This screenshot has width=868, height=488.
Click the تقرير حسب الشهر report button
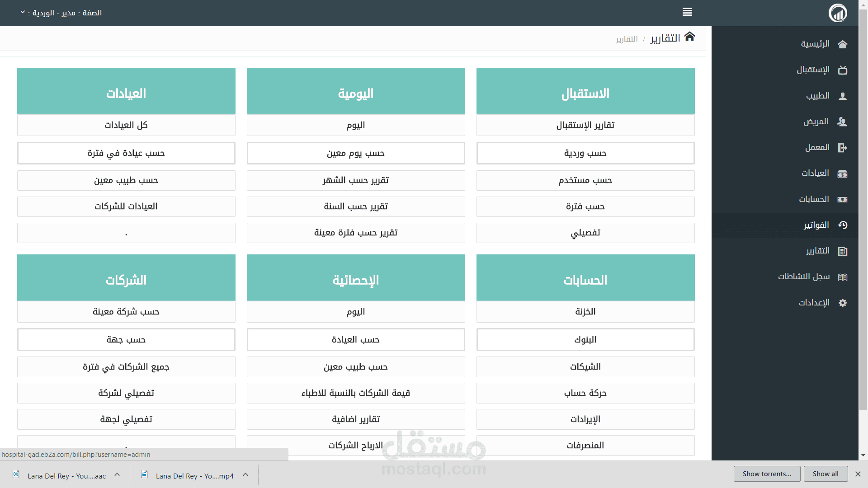pyautogui.click(x=355, y=180)
